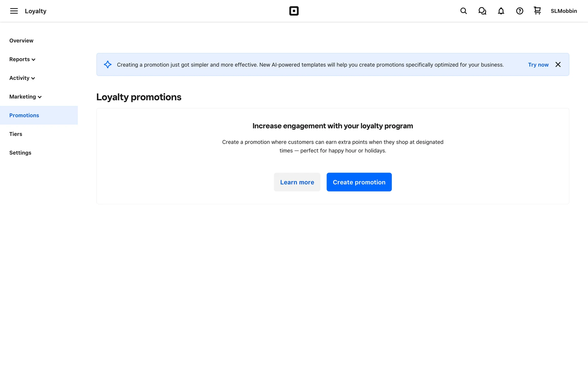Open the notifications bell
The height and width of the screenshot is (368, 588).
(501, 11)
